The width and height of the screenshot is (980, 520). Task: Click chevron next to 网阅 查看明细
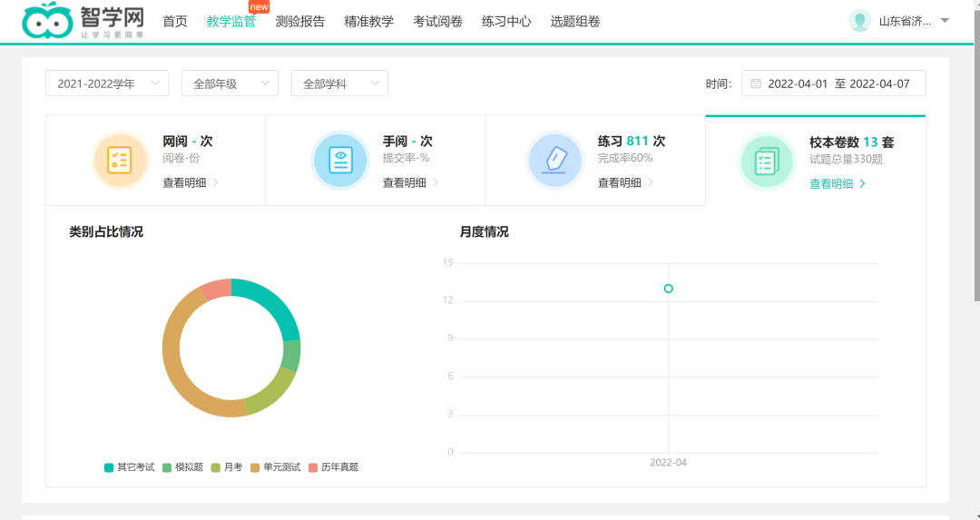(216, 182)
